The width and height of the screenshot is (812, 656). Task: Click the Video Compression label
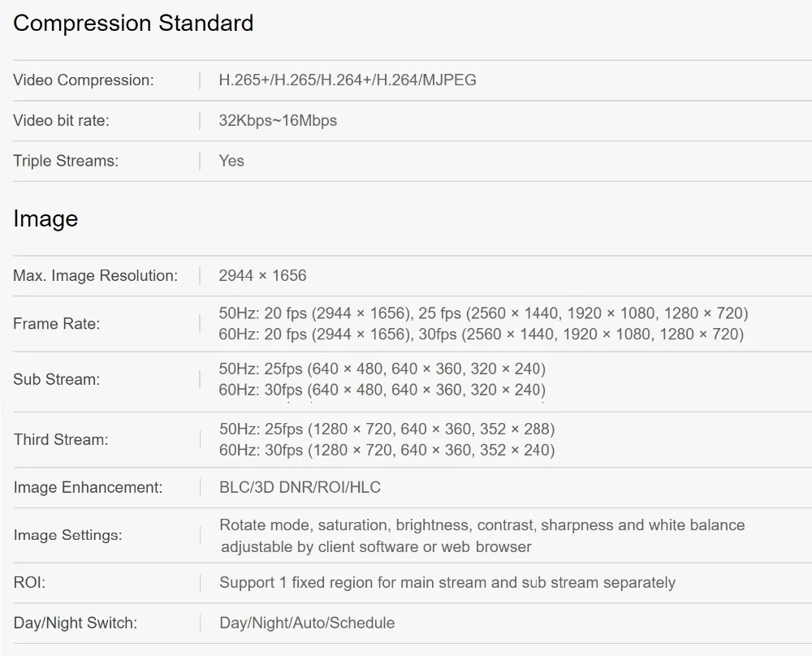tap(83, 80)
